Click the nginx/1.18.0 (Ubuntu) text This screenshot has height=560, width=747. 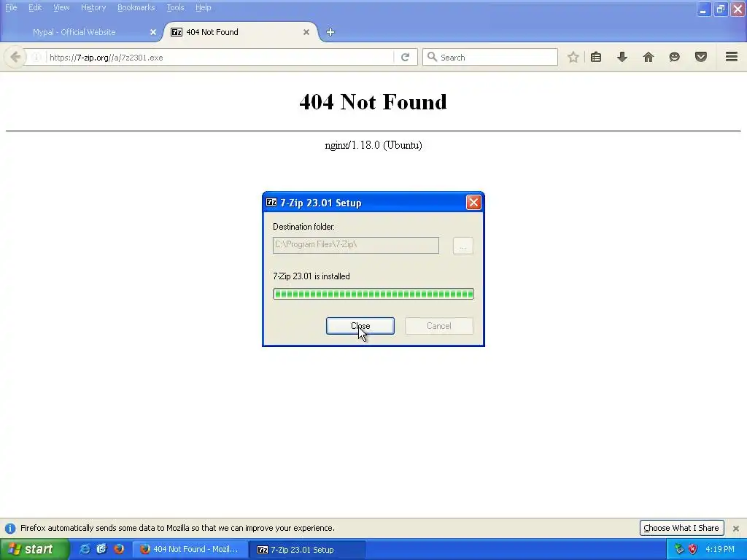[x=373, y=145]
